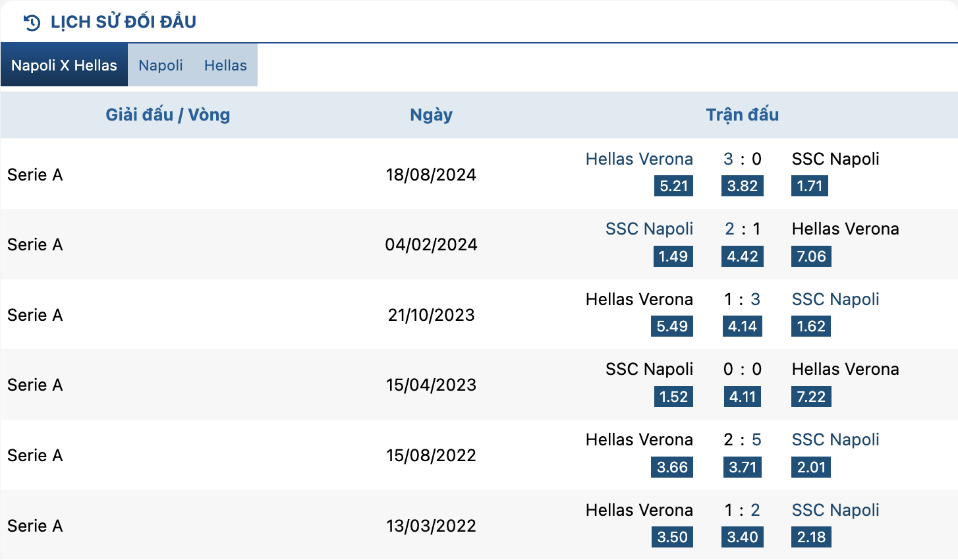Image resolution: width=958 pixels, height=560 pixels.
Task: Click the date 15/04/2023
Action: click(431, 385)
